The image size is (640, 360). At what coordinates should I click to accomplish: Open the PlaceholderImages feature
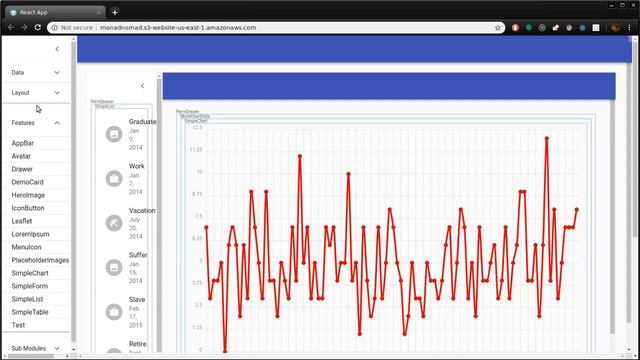(x=40, y=260)
